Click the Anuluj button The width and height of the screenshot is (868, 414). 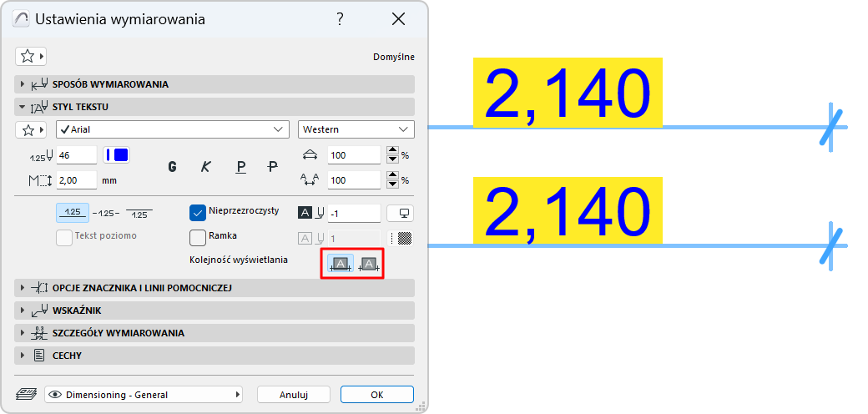tap(294, 395)
